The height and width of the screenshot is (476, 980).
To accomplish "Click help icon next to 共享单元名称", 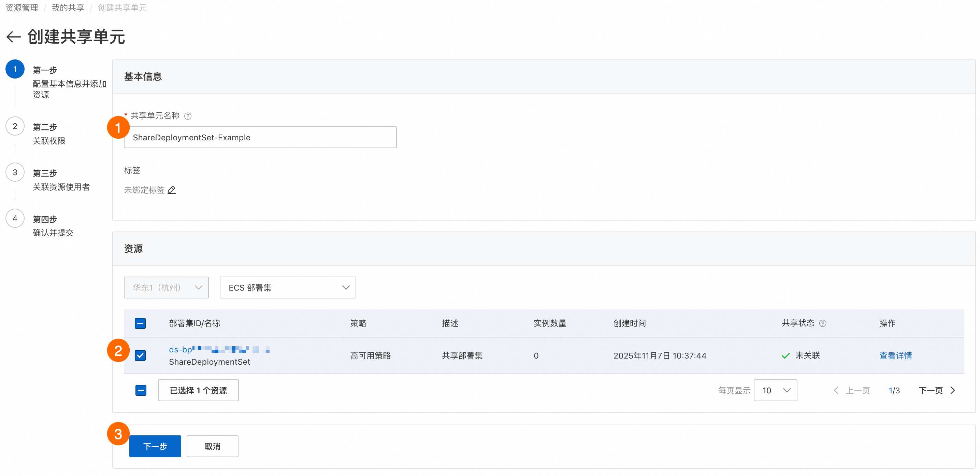I will point(188,116).
